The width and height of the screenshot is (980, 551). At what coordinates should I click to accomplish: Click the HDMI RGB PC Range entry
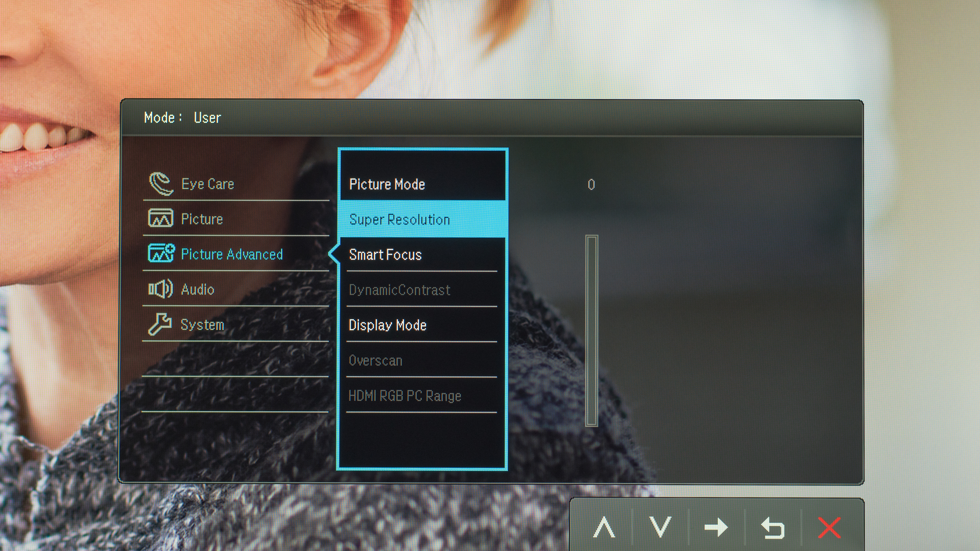tap(422, 396)
